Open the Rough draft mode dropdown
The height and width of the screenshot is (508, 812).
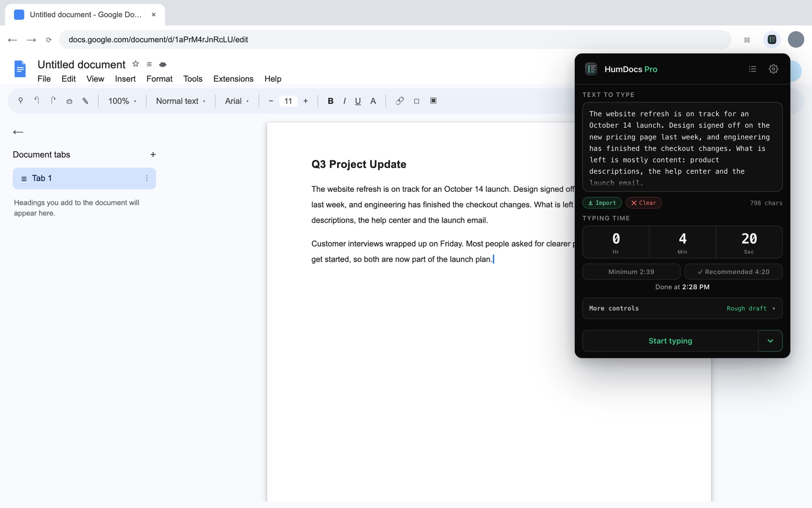click(x=751, y=308)
